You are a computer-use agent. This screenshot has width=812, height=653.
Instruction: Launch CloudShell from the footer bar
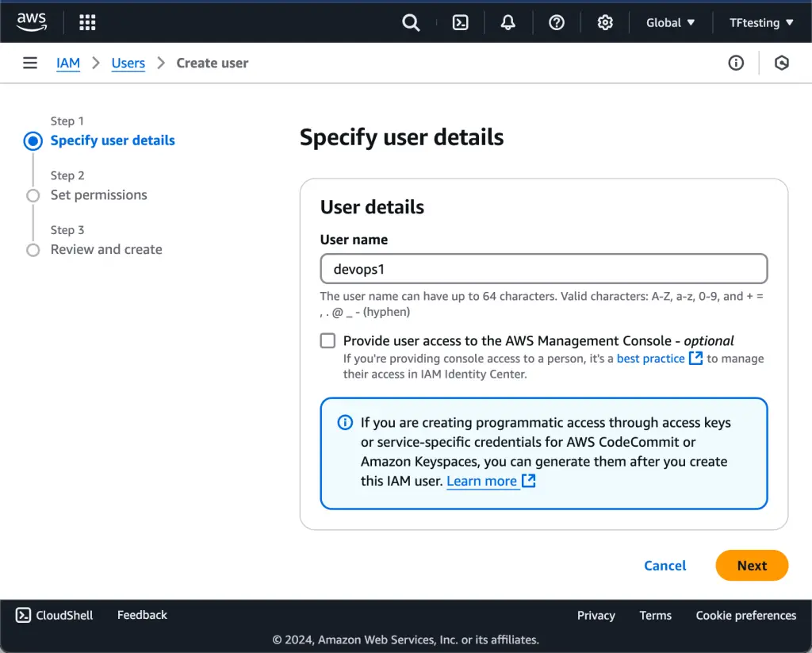(x=52, y=615)
